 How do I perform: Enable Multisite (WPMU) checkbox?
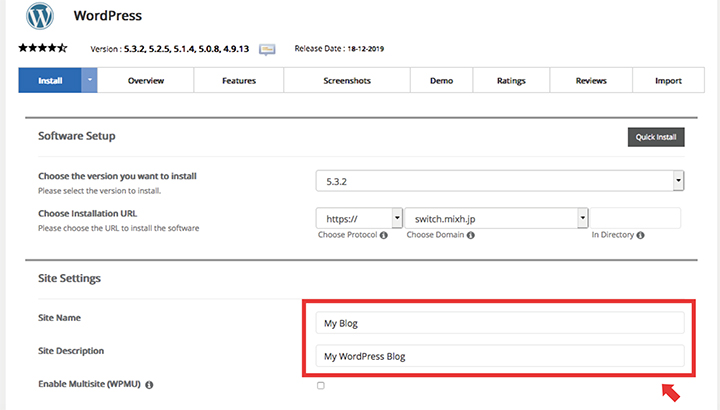pos(321,385)
